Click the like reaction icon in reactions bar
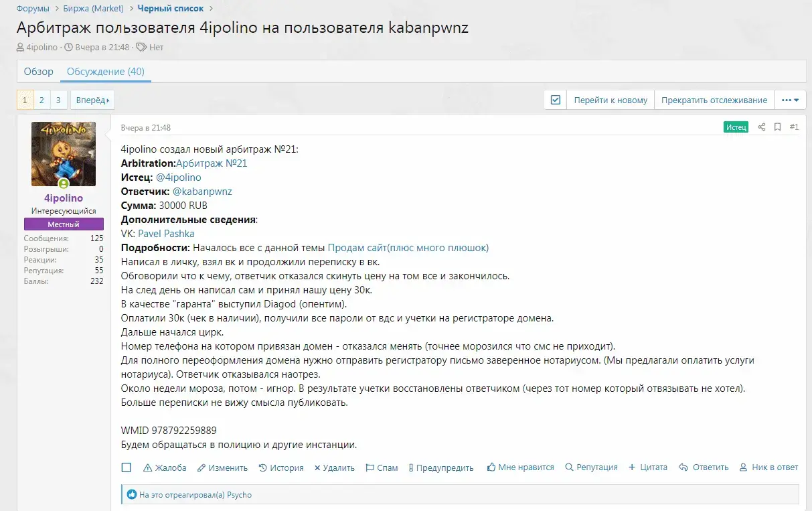812x511 pixels. tap(132, 495)
